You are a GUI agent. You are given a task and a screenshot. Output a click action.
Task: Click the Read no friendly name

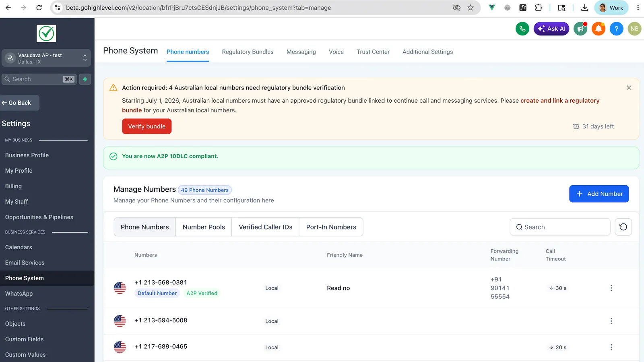click(338, 288)
